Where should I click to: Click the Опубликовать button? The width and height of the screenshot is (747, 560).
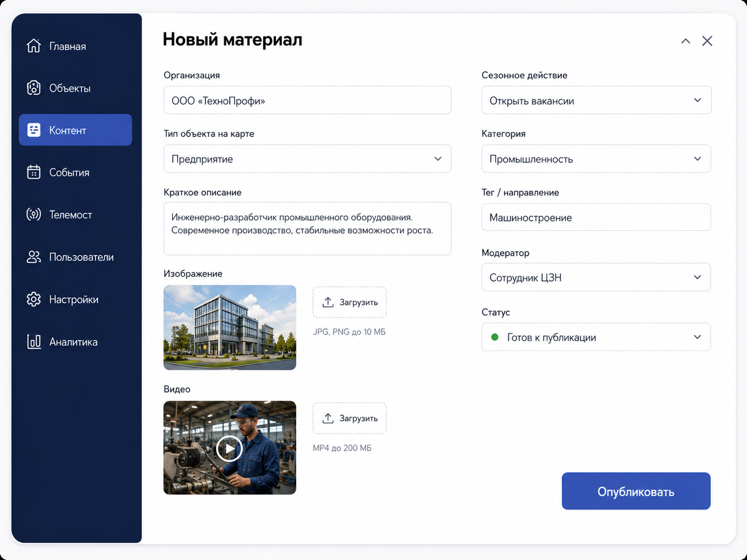tap(636, 491)
